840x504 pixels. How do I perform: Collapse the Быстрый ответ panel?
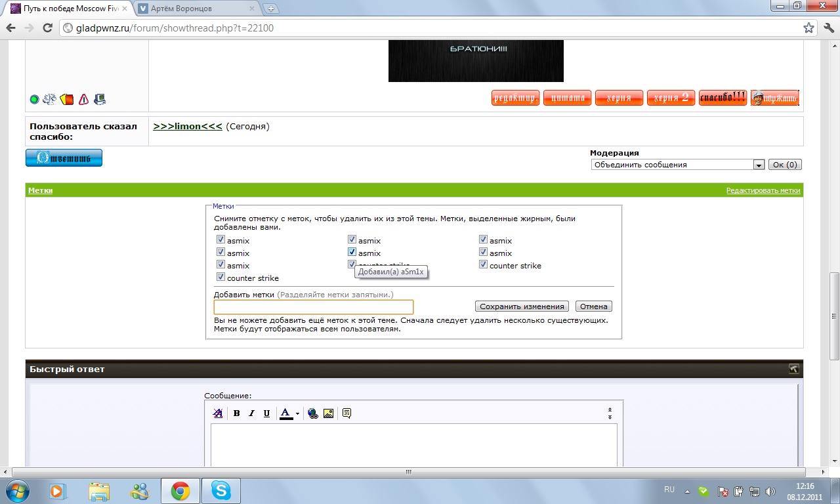[x=793, y=369]
